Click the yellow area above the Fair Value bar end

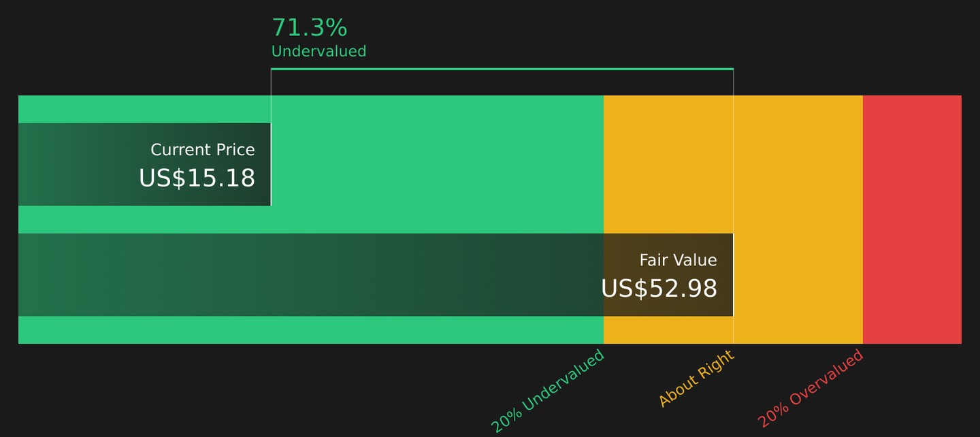click(x=668, y=164)
